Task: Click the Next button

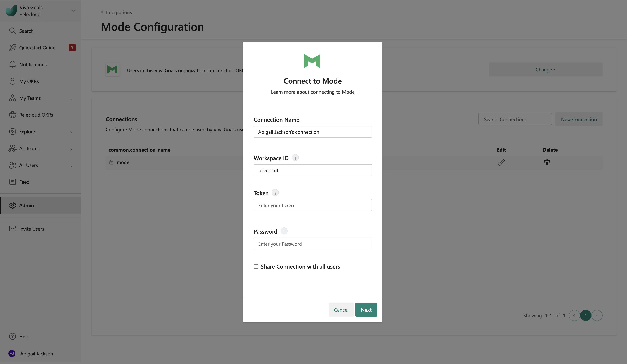Action: point(366,310)
